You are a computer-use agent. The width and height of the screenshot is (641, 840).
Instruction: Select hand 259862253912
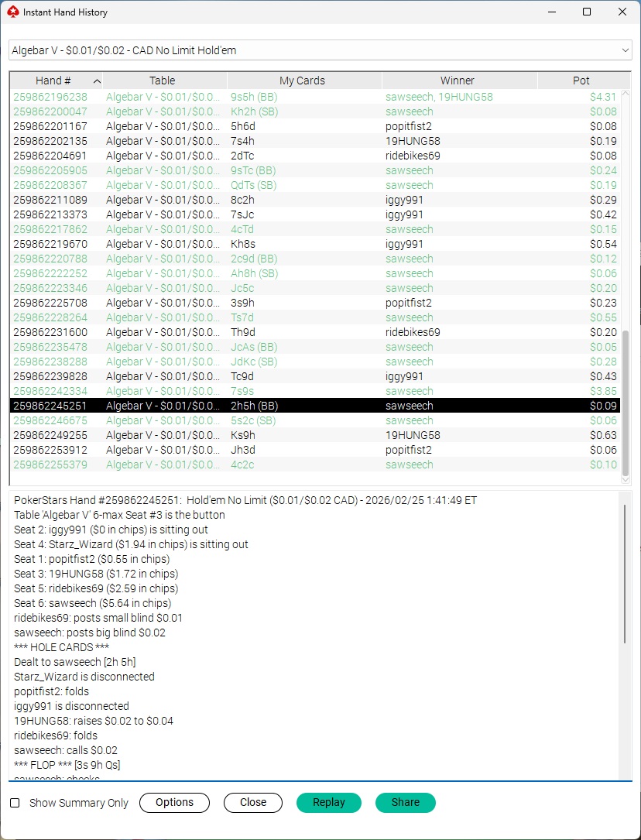pos(315,450)
